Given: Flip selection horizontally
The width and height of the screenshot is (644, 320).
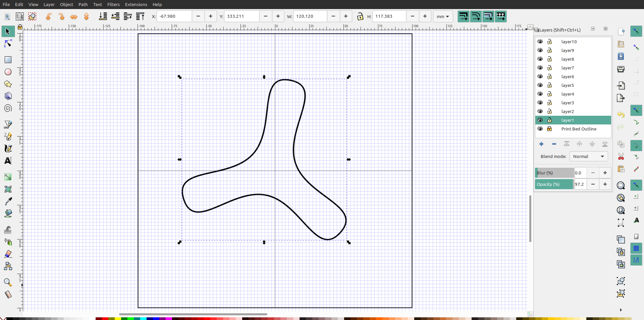Looking at the screenshot, I should (x=74, y=16).
